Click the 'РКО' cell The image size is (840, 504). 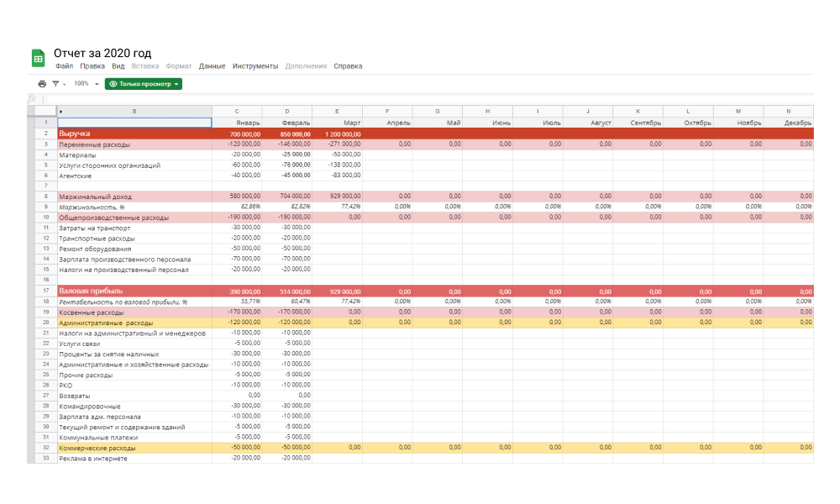click(x=134, y=385)
